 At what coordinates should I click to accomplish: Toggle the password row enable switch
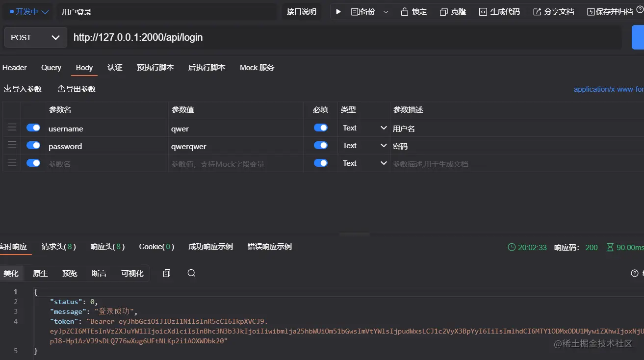click(x=33, y=145)
